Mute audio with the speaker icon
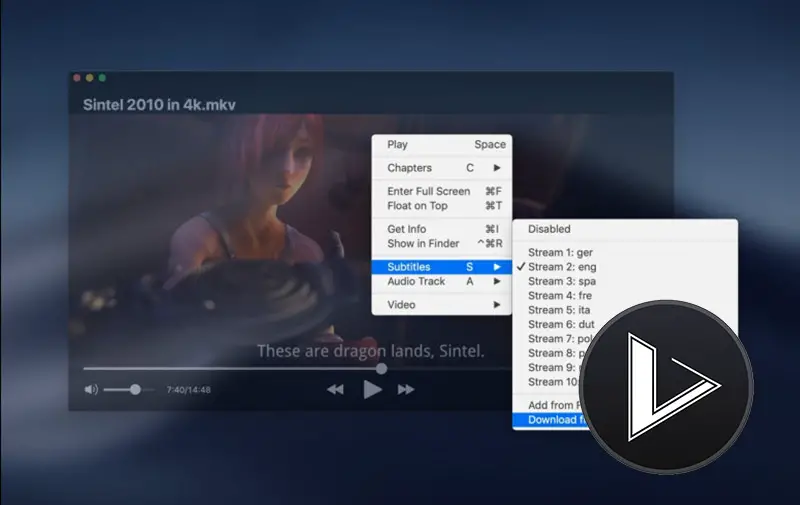Viewport: 800px width, 505px height. tap(91, 390)
